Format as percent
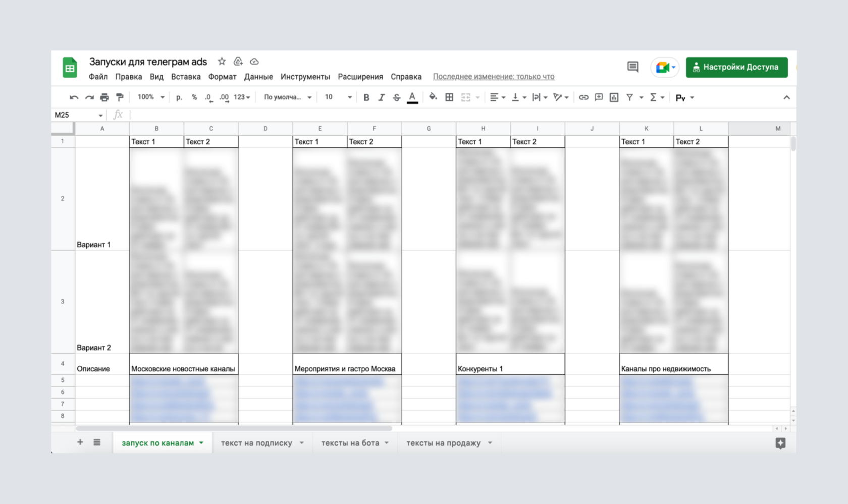This screenshot has width=848, height=504. pyautogui.click(x=194, y=97)
